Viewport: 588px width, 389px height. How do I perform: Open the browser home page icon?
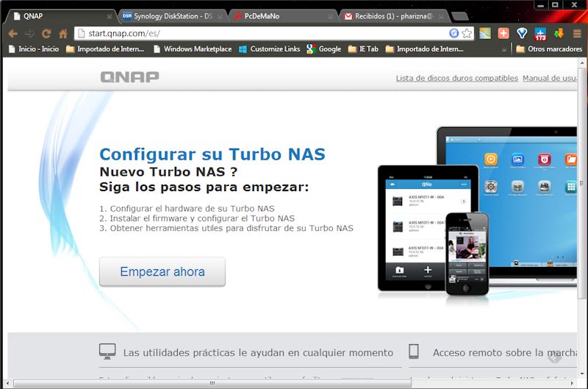(x=63, y=34)
